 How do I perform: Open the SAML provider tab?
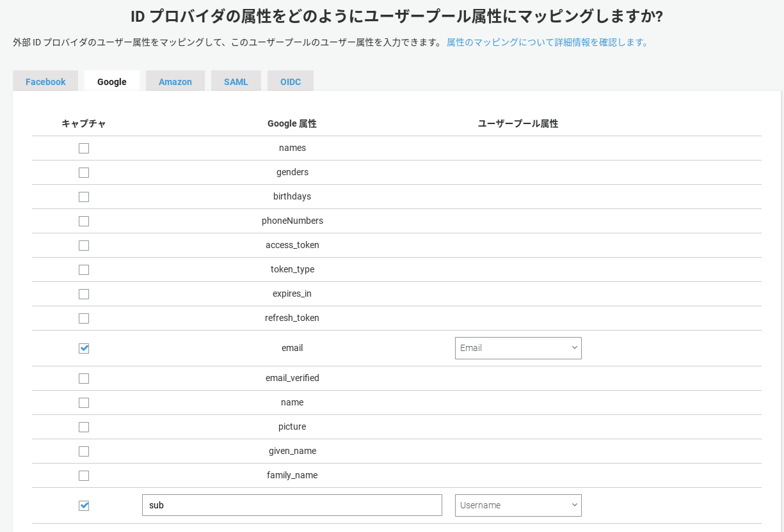pos(236,82)
